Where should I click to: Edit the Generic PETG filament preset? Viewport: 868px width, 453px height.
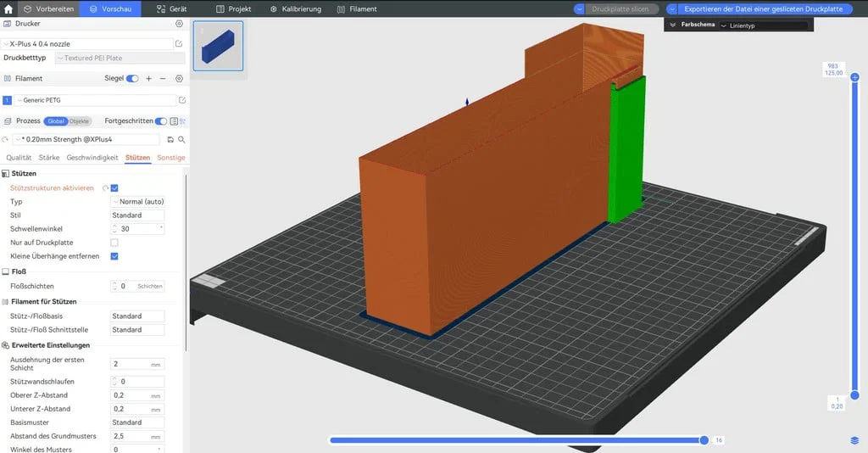(x=182, y=100)
